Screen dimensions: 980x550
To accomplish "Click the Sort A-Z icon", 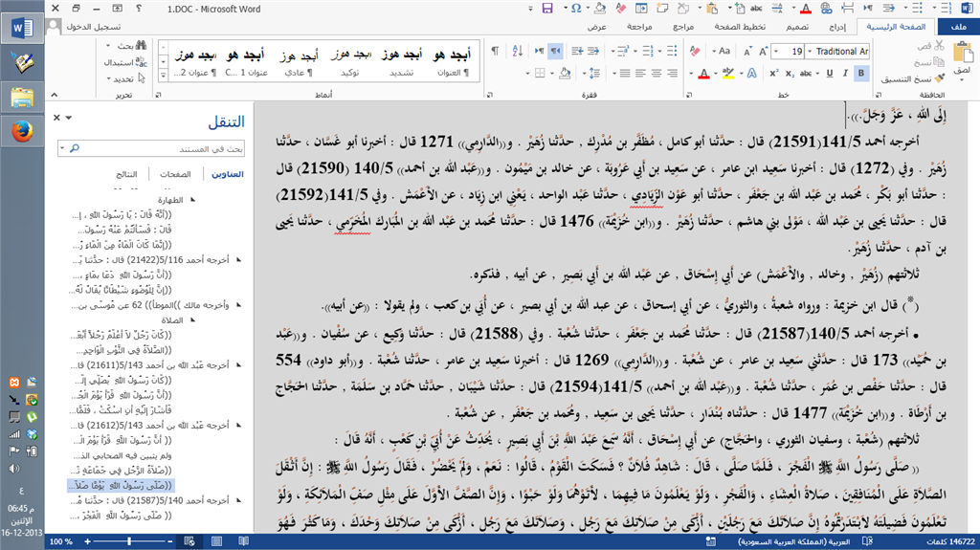I will point(517,51).
